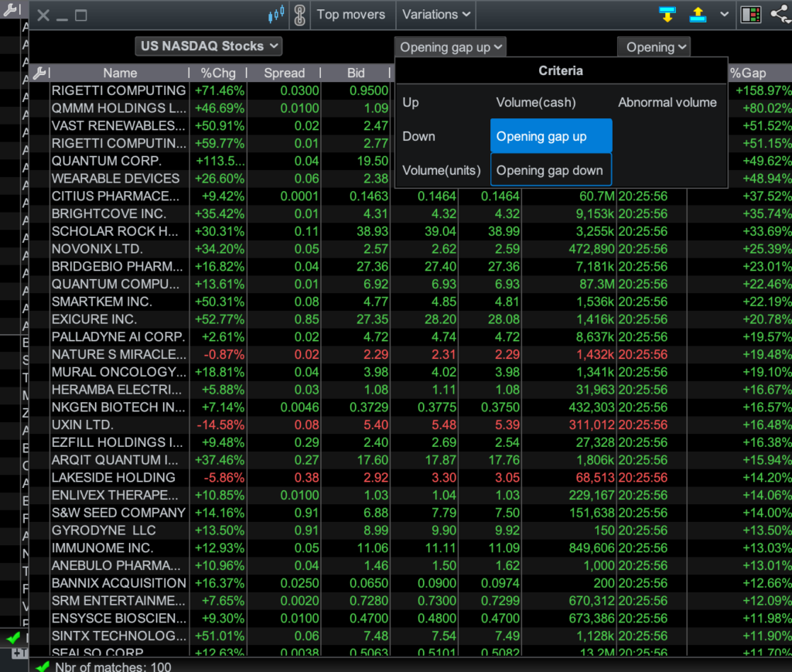Select the Down criteria option
Viewport: 792px width, 672px height.
418,136
